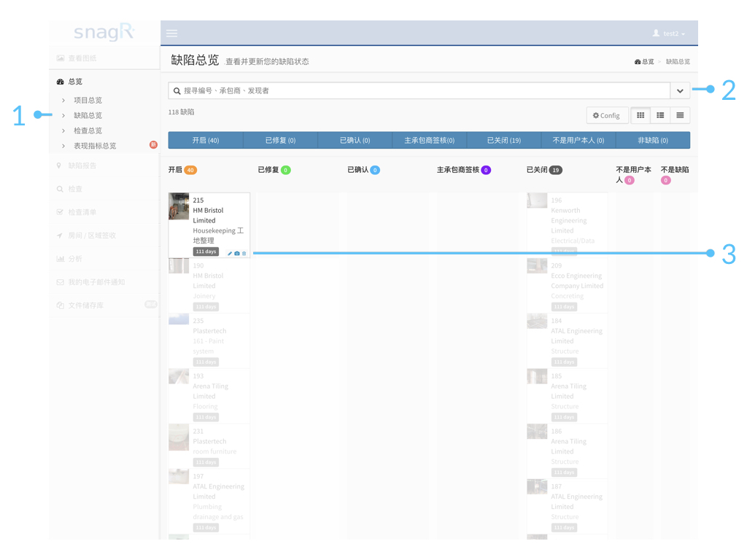This screenshot has width=747, height=560.
Task: Open thumbnail of defect 231 Plastertech
Action: pyautogui.click(x=179, y=437)
